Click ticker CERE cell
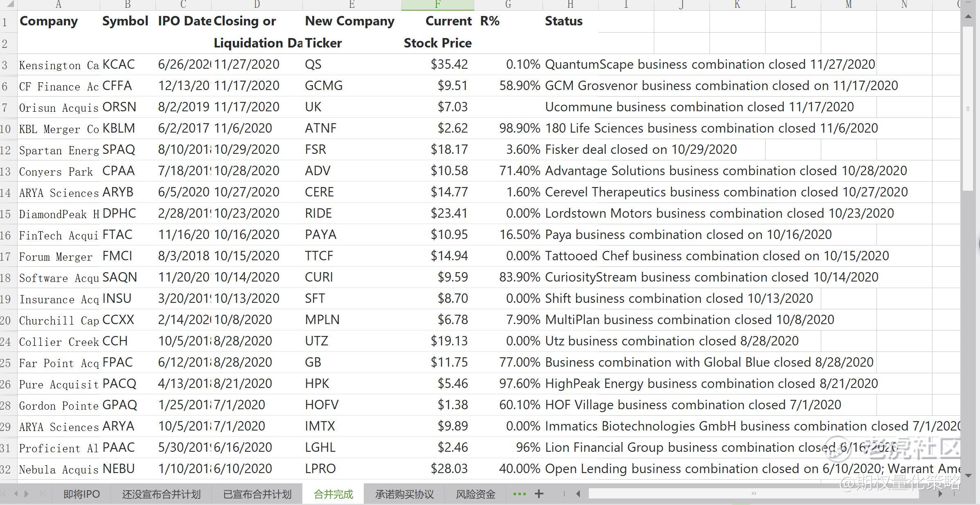The image size is (980, 505). point(352,192)
